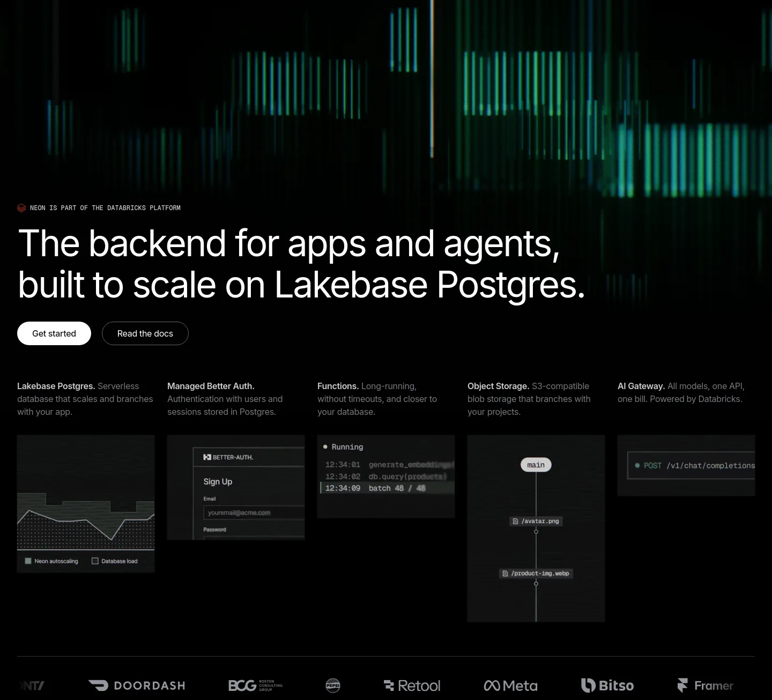
Task: Click the 12:34:09 batch 48 log line
Action: (387, 488)
